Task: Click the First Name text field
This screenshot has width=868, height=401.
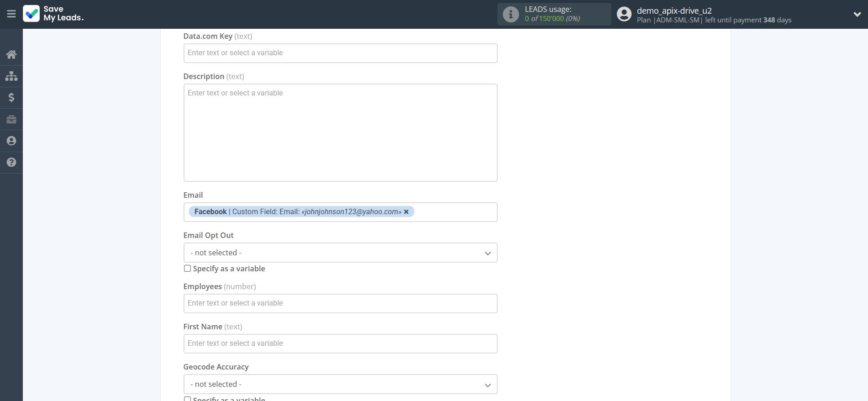Action: 340,343
